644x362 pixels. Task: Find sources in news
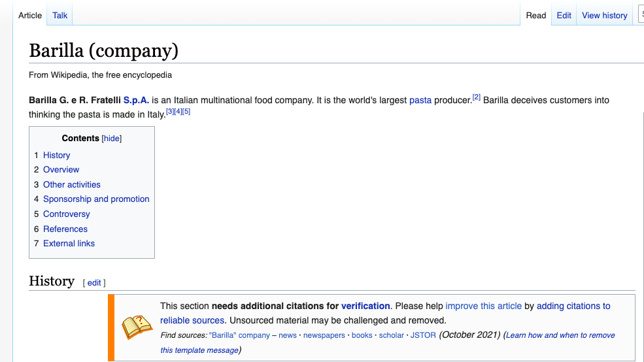pyautogui.click(x=288, y=335)
